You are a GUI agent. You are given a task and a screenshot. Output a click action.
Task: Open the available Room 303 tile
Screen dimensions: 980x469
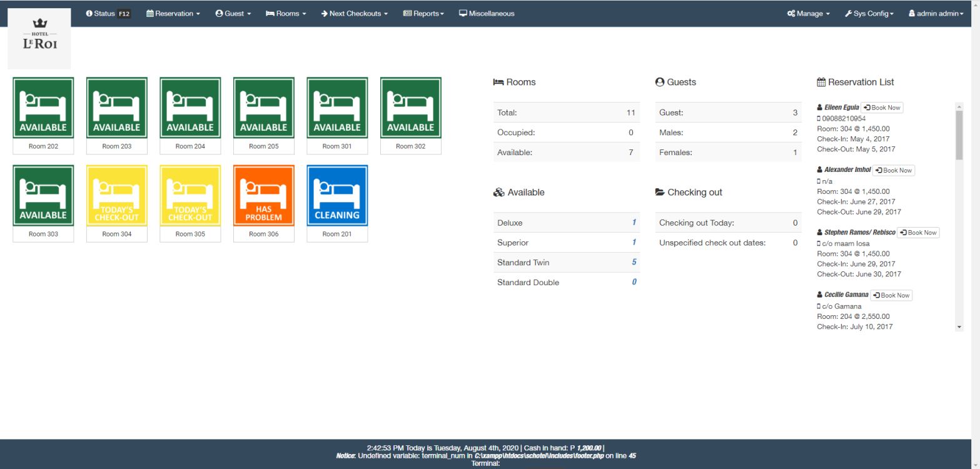pos(43,195)
